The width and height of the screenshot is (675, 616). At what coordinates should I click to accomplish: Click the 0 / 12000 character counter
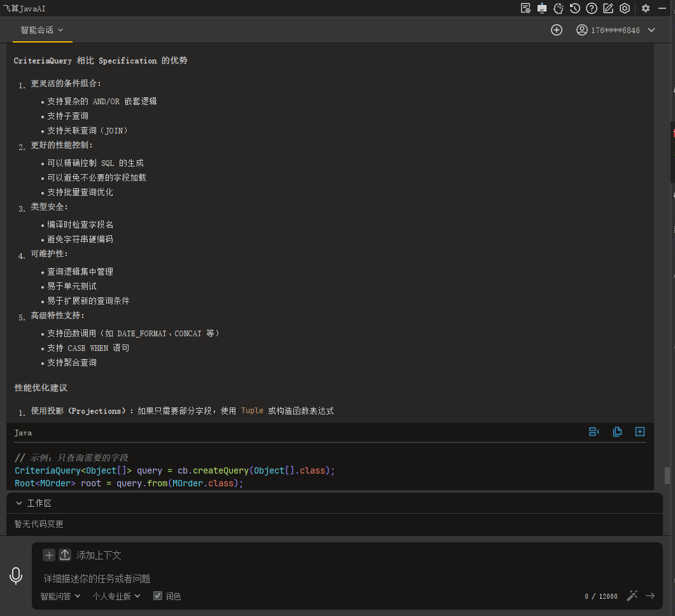[601, 596]
